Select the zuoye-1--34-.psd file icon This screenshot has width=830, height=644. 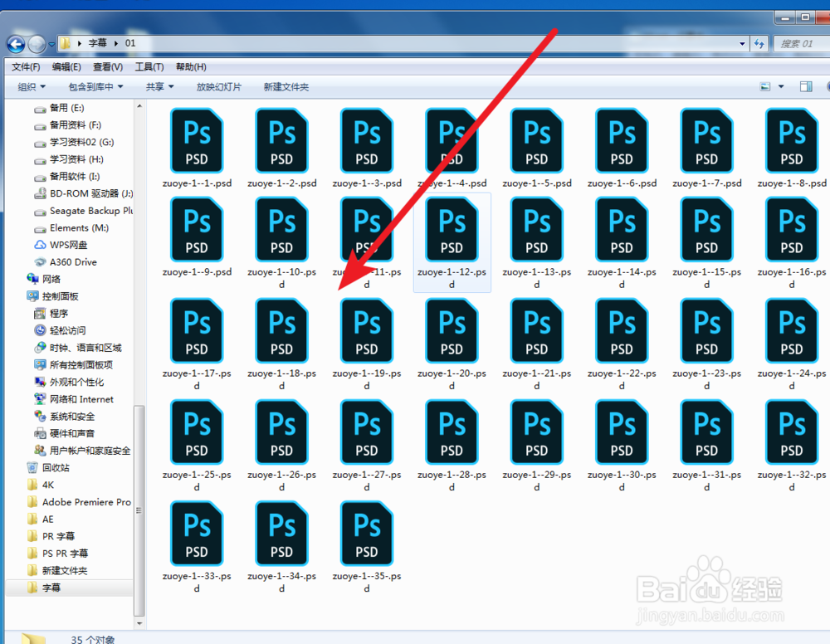click(281, 534)
